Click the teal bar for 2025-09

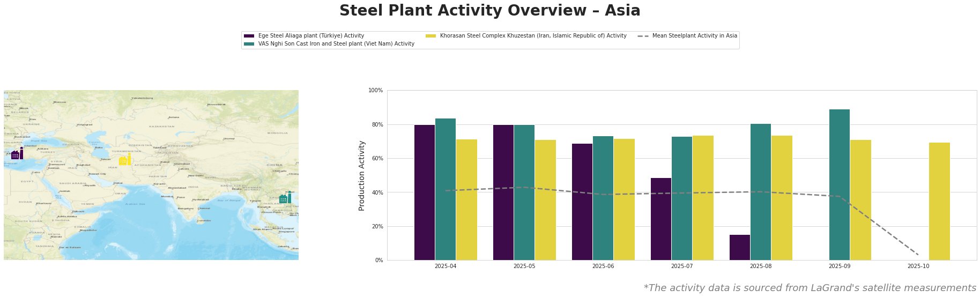pyautogui.click(x=839, y=185)
